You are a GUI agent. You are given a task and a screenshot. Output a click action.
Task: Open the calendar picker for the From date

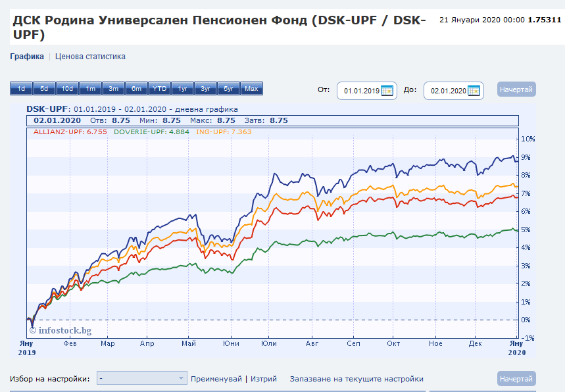coord(387,91)
